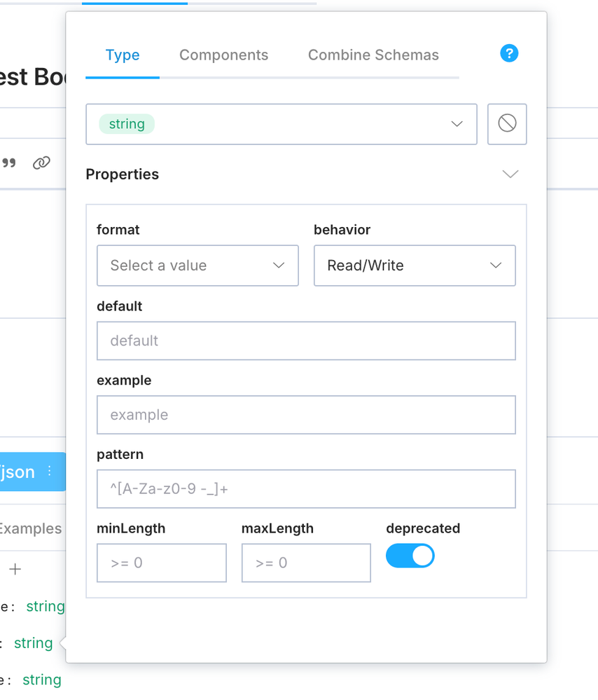Click the green string type tag

pyautogui.click(x=127, y=124)
